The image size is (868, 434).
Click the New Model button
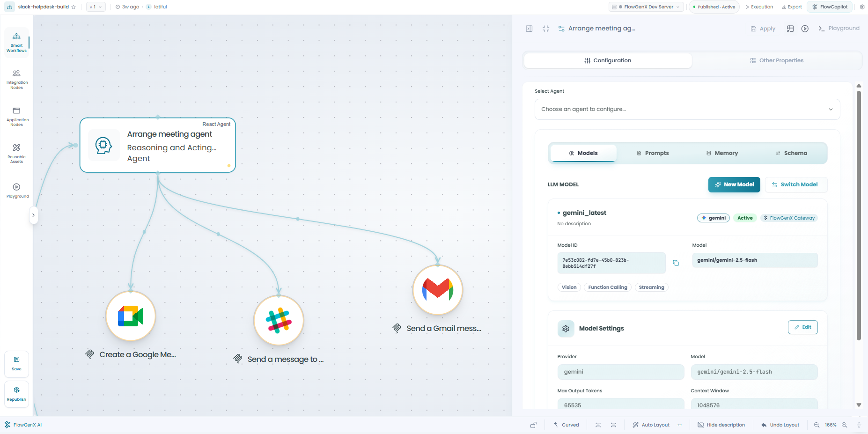pos(734,184)
